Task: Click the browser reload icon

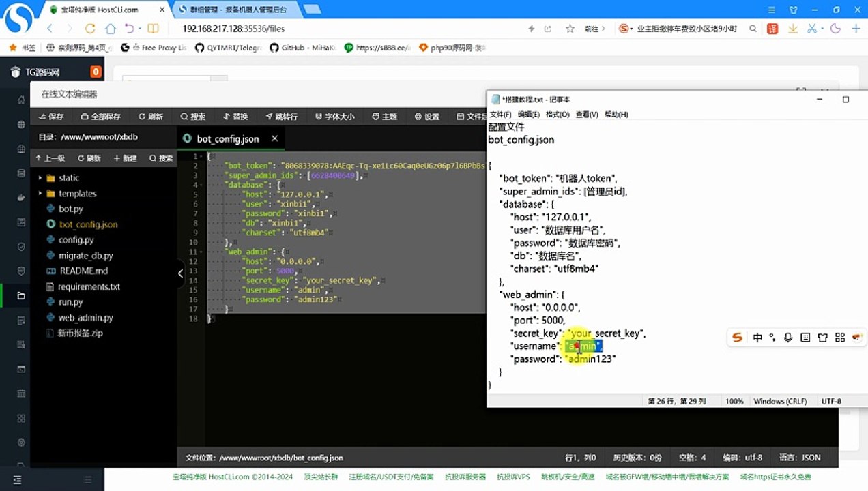Action: (x=89, y=29)
